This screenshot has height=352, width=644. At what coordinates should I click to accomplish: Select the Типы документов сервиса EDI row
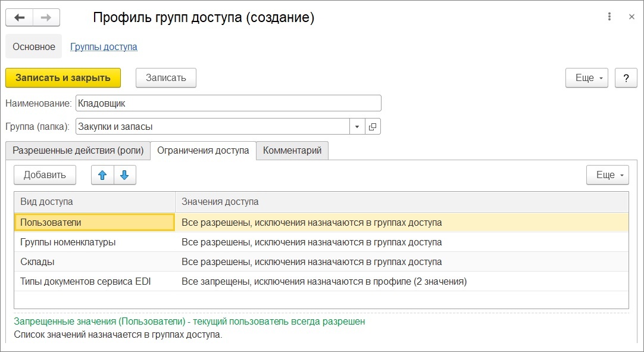pos(321,282)
